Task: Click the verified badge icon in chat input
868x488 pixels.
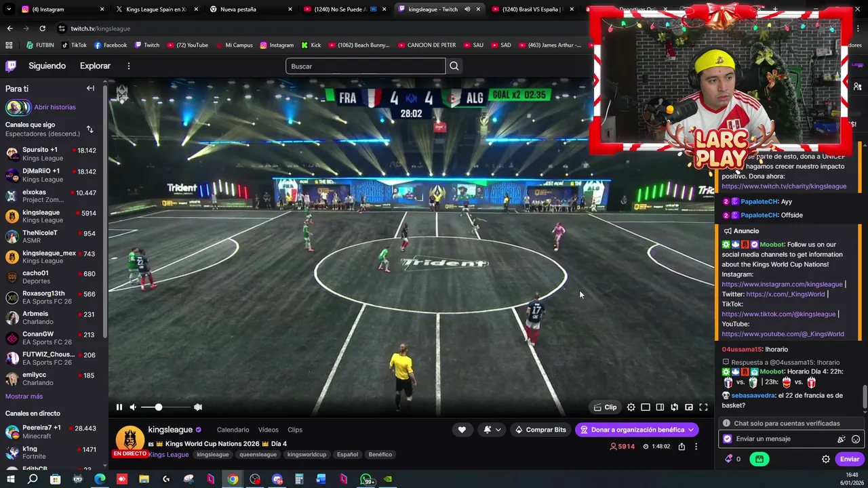Action: coord(728,439)
